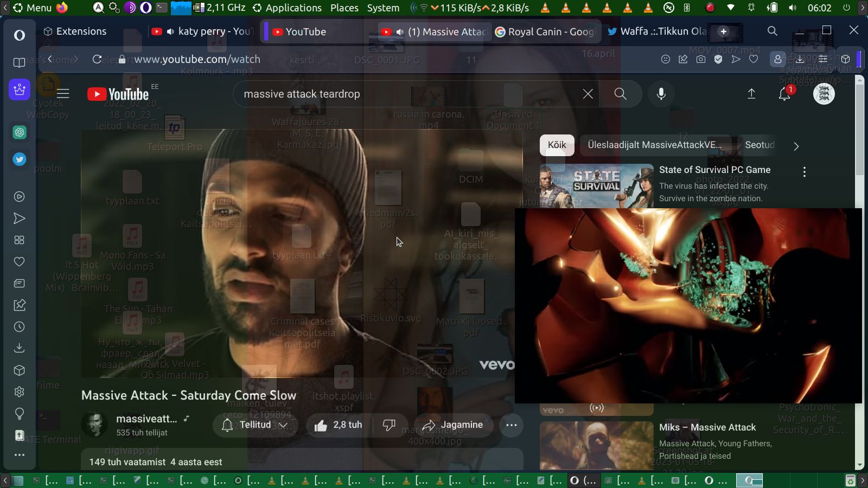Mute the katy perry tab audio

click(170, 31)
